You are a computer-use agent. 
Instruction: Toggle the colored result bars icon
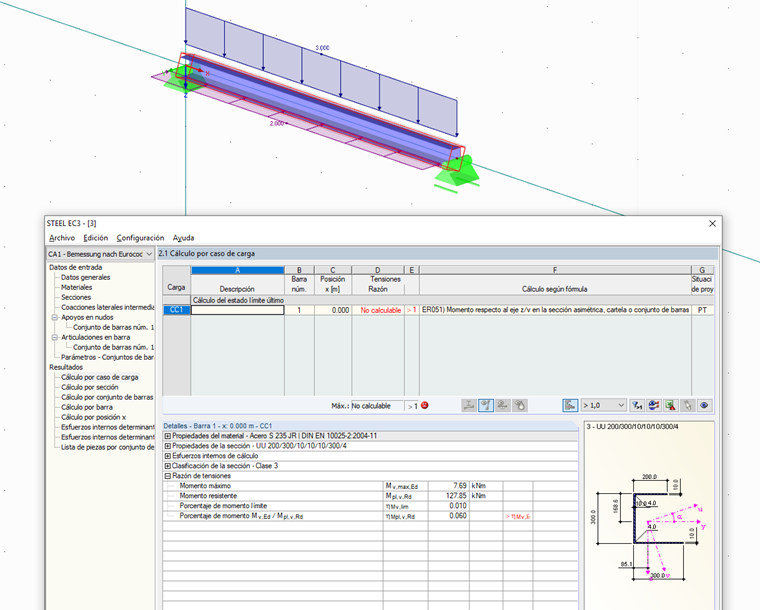[x=570, y=406]
